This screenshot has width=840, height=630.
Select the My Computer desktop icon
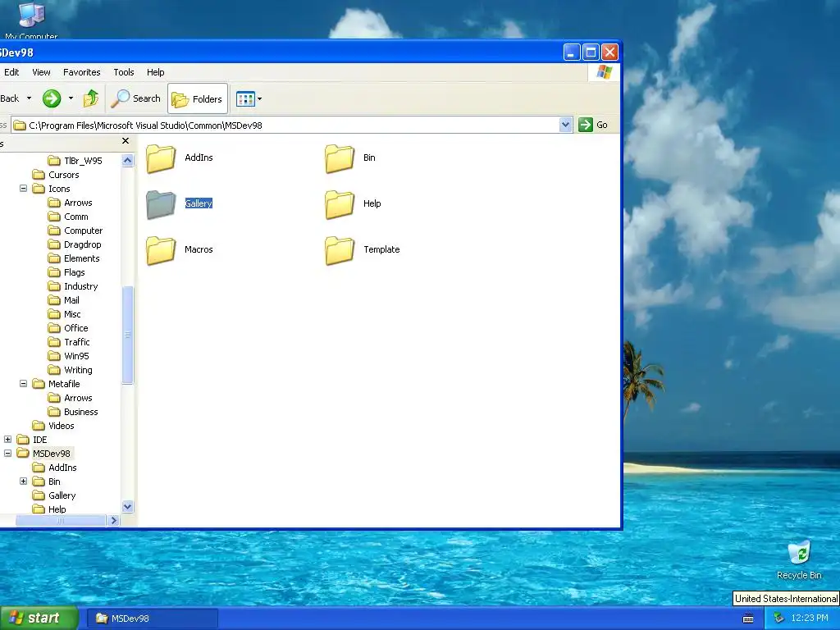click(31, 21)
